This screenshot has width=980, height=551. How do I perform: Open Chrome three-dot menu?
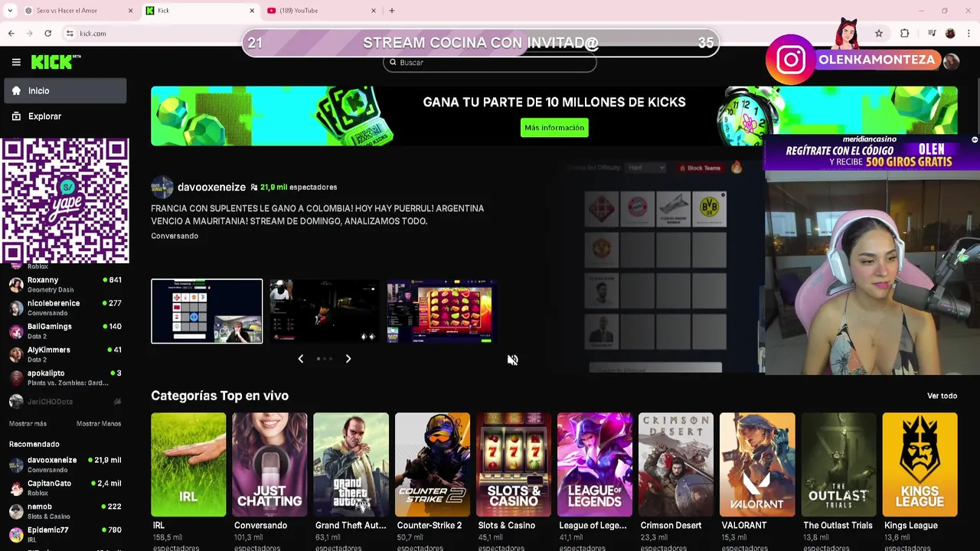(969, 34)
